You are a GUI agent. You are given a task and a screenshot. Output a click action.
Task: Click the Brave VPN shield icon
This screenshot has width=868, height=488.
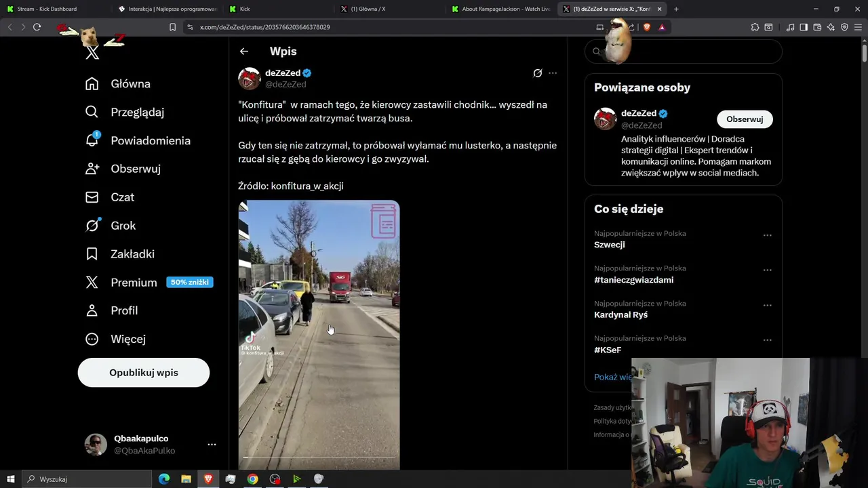pyautogui.click(x=844, y=27)
